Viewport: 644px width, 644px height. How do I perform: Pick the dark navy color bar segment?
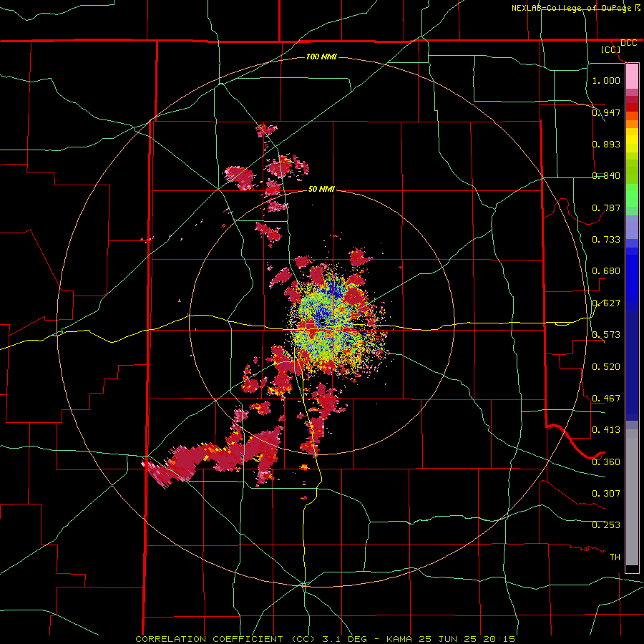pos(632,366)
